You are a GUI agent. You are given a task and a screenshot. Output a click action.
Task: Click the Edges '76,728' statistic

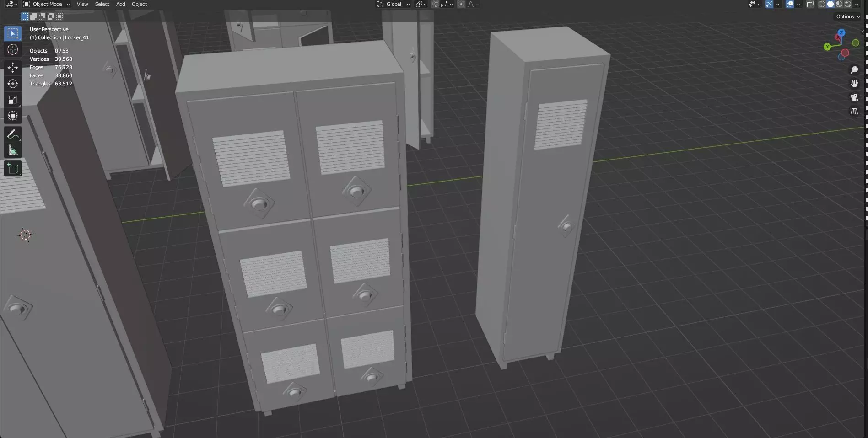64,67
